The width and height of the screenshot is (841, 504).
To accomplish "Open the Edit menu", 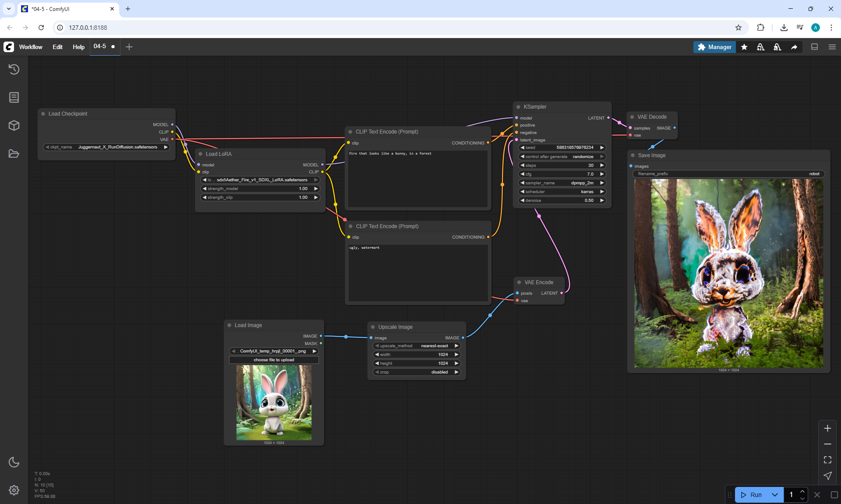I will 57,47.
